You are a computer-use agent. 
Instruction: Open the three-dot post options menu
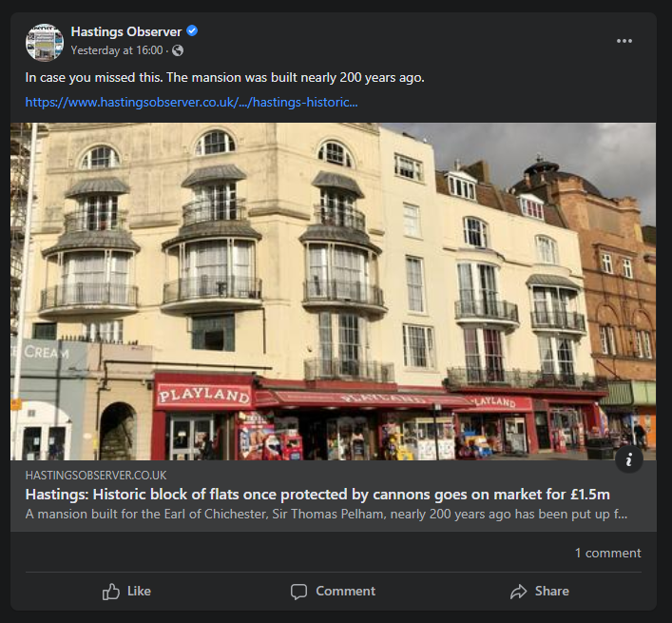624,41
